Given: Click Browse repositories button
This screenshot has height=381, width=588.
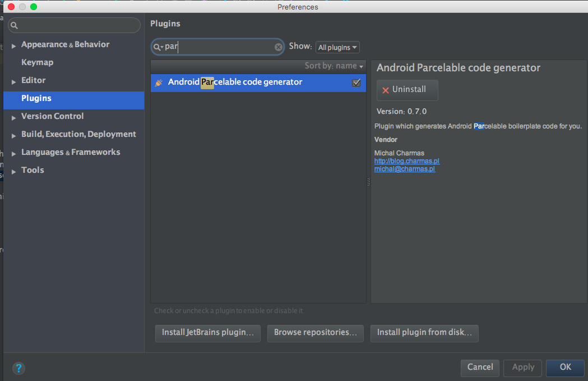Looking at the screenshot, I should click(x=315, y=333).
